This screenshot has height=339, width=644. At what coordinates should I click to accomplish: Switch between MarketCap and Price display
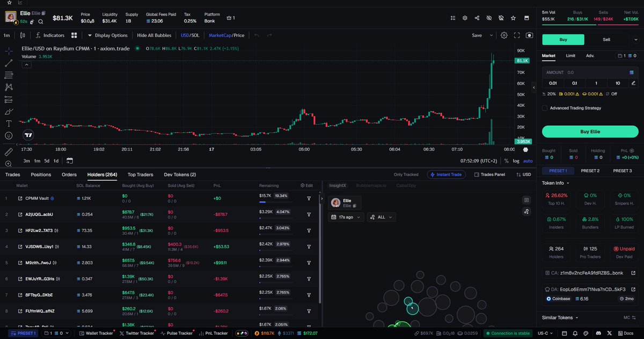[x=226, y=35]
